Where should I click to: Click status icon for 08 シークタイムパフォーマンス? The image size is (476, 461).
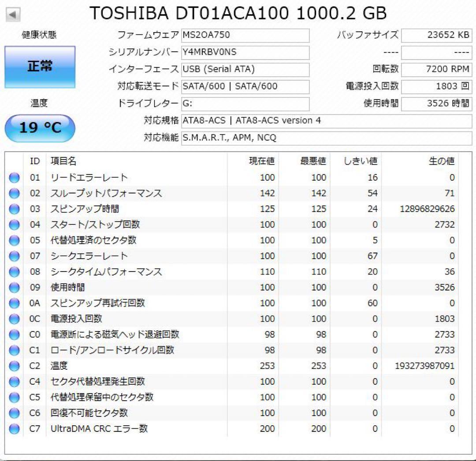(14, 271)
